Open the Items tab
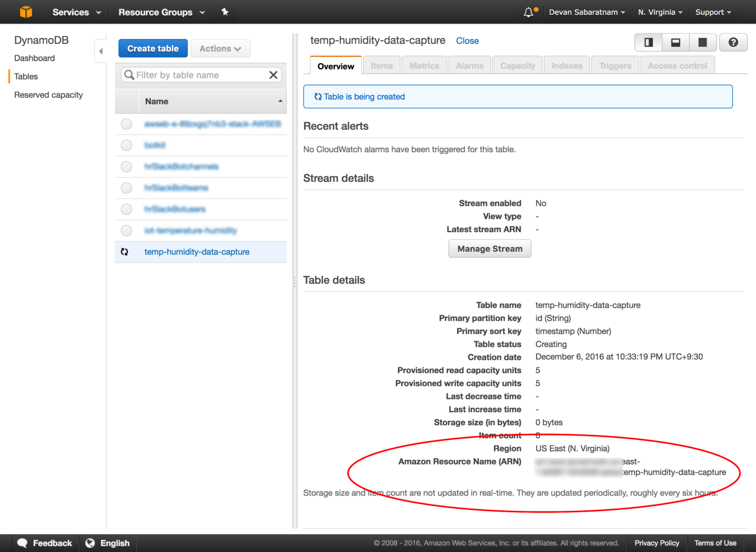This screenshot has width=756, height=552. coord(382,65)
